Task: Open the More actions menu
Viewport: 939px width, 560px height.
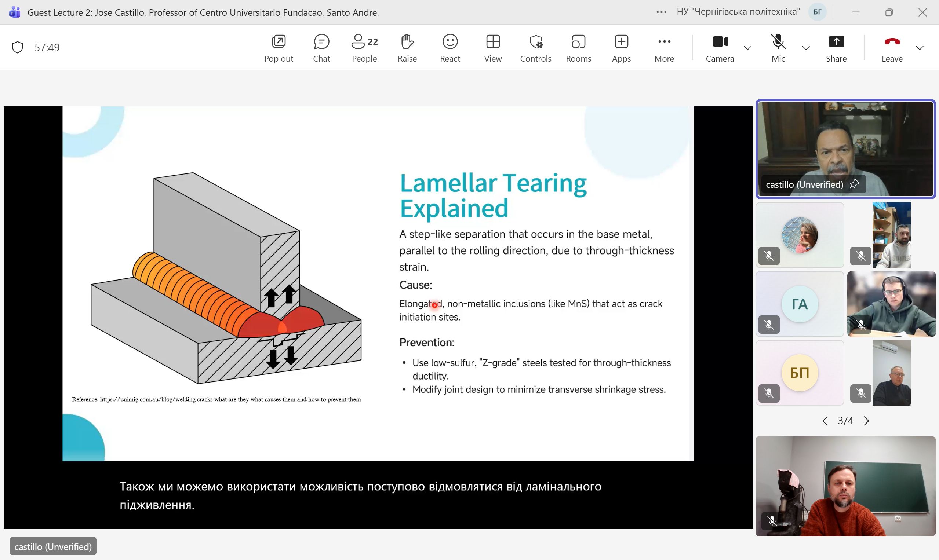Action: pos(664,48)
